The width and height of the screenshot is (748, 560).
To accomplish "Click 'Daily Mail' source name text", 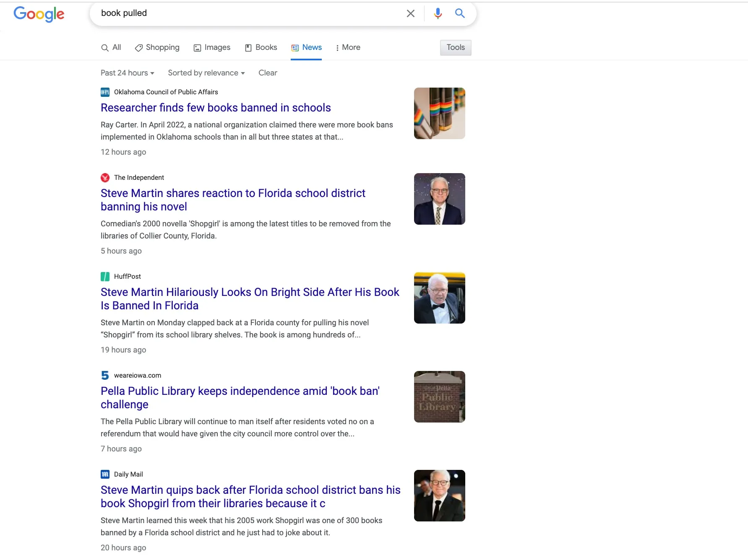I will click(x=128, y=474).
